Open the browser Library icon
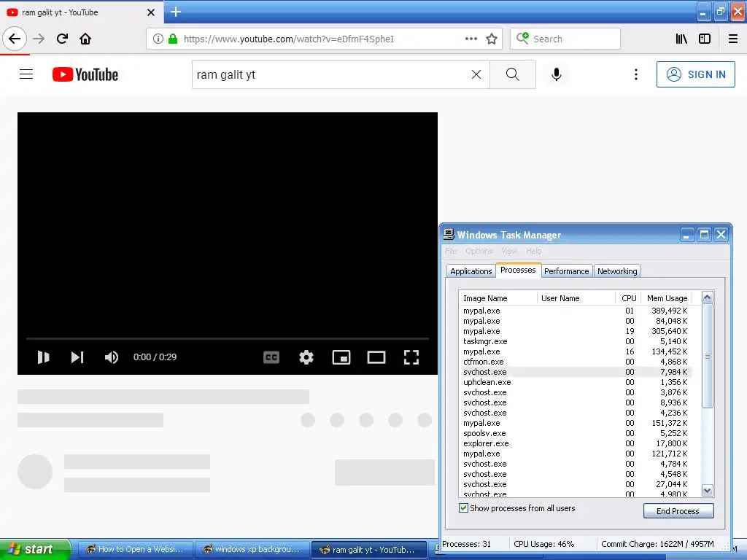Viewport: 747px width, 560px height. click(681, 39)
